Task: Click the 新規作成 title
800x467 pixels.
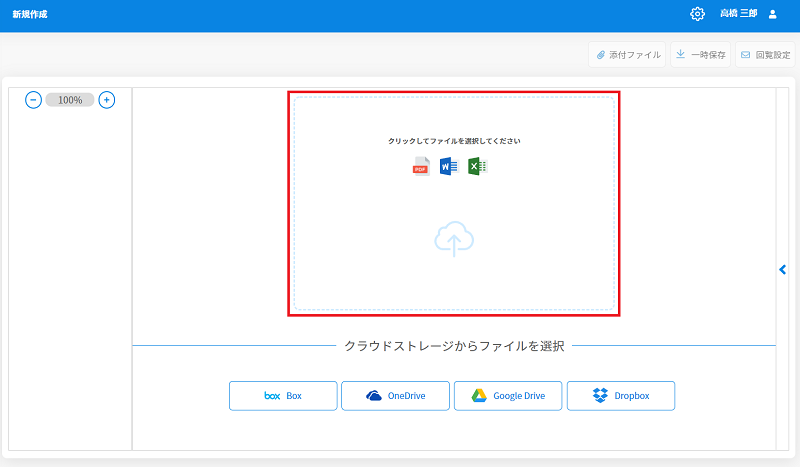Action: [x=30, y=14]
